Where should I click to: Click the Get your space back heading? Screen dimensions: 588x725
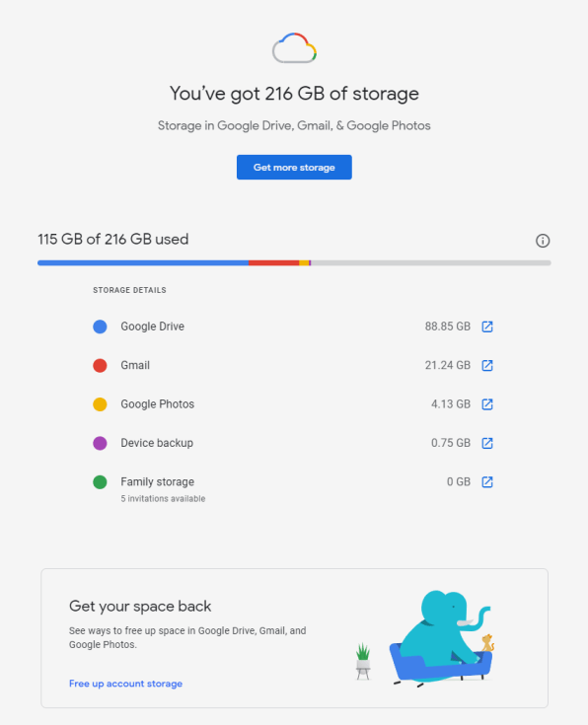(x=140, y=607)
